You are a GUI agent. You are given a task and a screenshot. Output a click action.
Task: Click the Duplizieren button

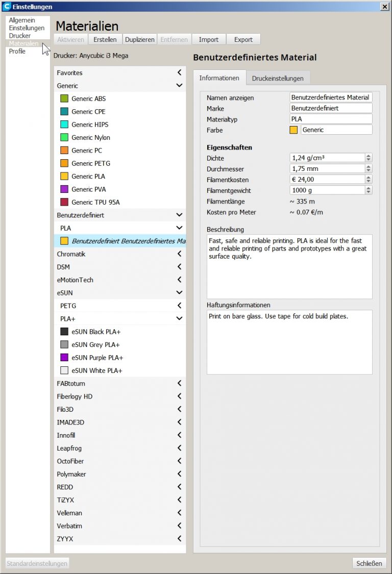140,39
